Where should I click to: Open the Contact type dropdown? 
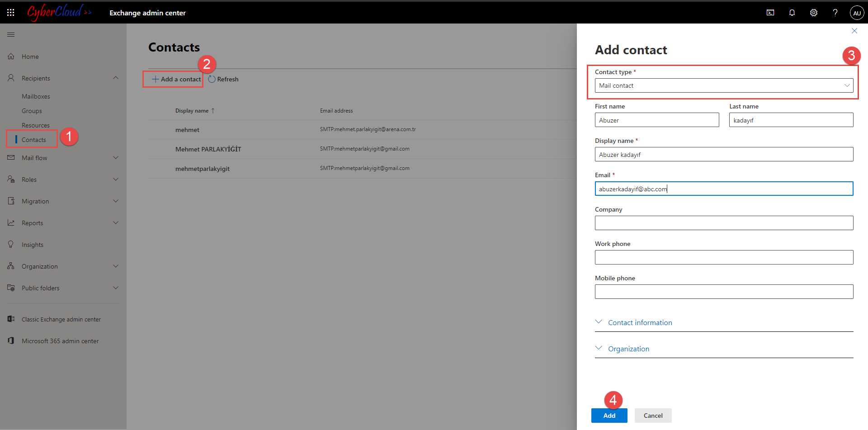(724, 85)
